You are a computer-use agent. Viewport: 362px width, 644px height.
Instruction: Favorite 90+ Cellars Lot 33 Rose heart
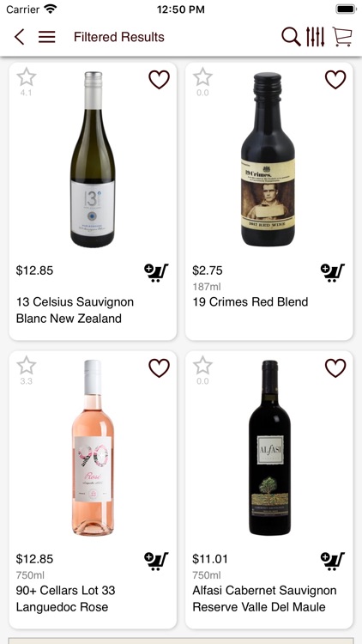coord(159,368)
